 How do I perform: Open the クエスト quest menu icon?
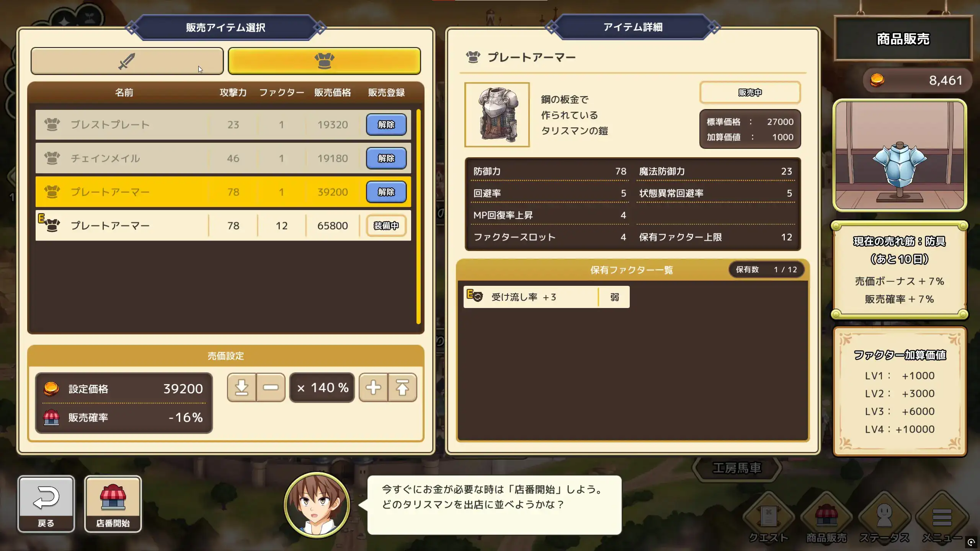click(768, 518)
